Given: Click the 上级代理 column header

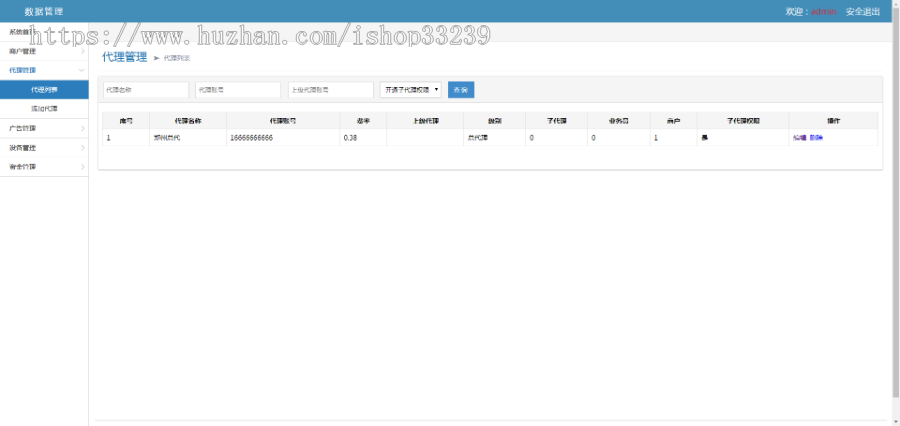Looking at the screenshot, I should click(425, 121).
